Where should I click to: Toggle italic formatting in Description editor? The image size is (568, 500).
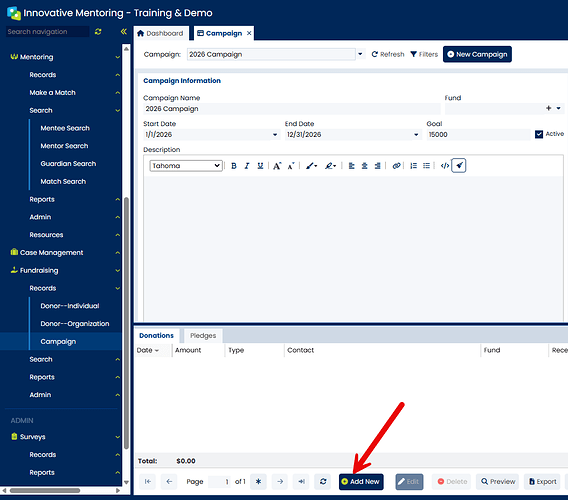pos(247,166)
